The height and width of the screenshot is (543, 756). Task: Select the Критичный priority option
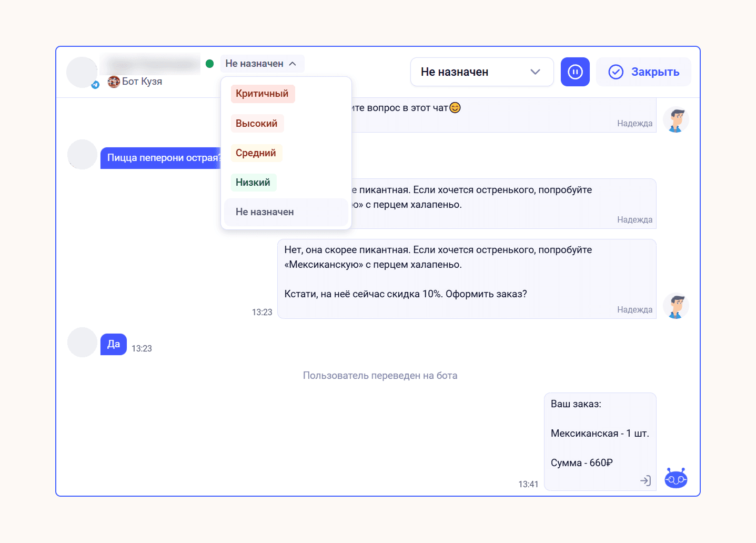pos(263,94)
